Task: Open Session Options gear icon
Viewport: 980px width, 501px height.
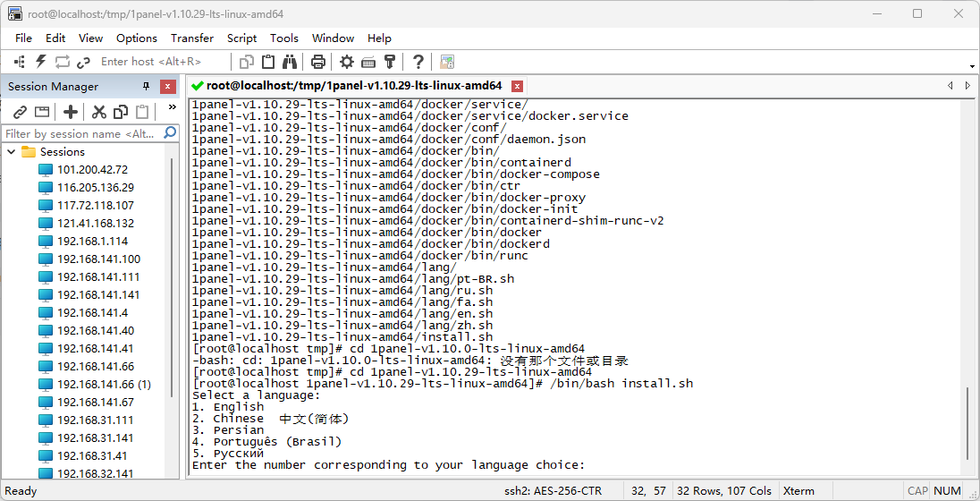Action: pyautogui.click(x=347, y=62)
